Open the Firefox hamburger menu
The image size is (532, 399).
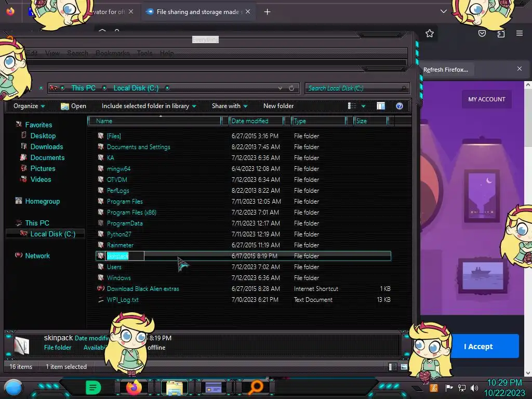(x=519, y=33)
